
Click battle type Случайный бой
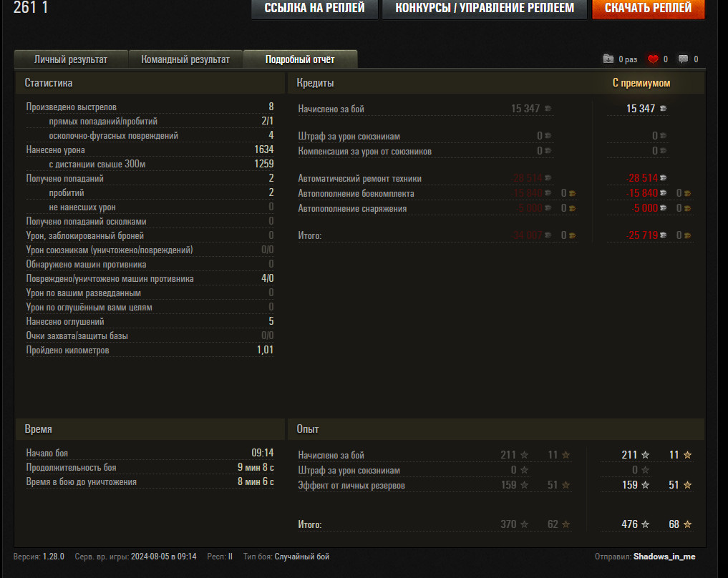(x=302, y=557)
